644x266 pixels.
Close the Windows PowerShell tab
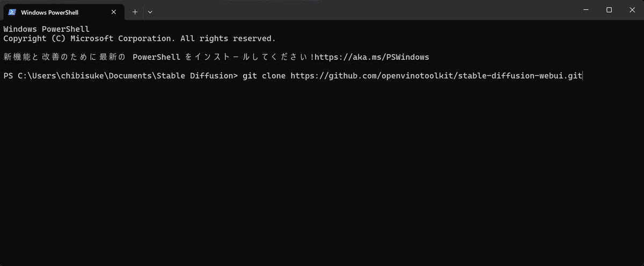point(113,12)
